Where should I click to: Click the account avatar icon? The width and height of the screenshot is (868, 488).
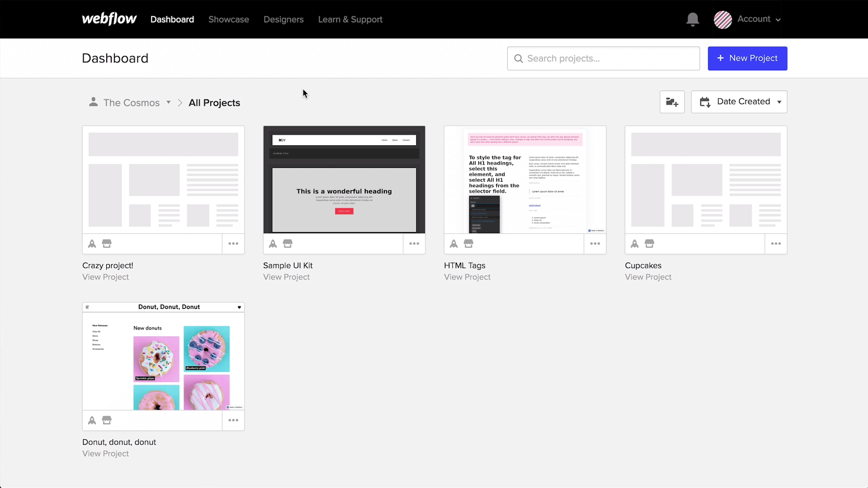(x=723, y=19)
